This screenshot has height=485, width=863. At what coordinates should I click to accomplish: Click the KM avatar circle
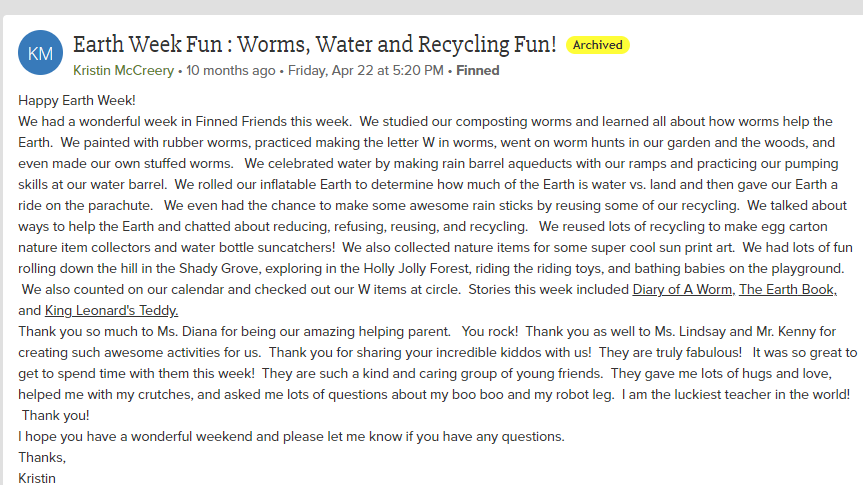41,53
